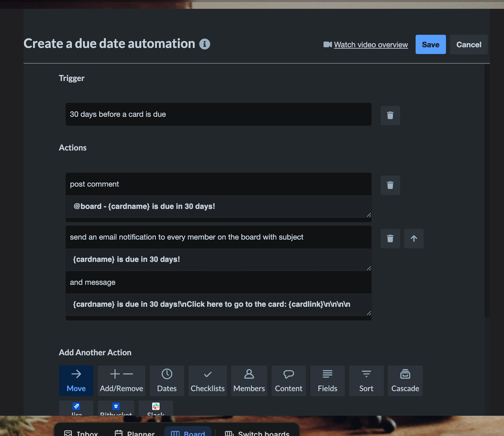Click the 'send an email notification' action label
The height and width of the screenshot is (436, 504).
click(187, 237)
